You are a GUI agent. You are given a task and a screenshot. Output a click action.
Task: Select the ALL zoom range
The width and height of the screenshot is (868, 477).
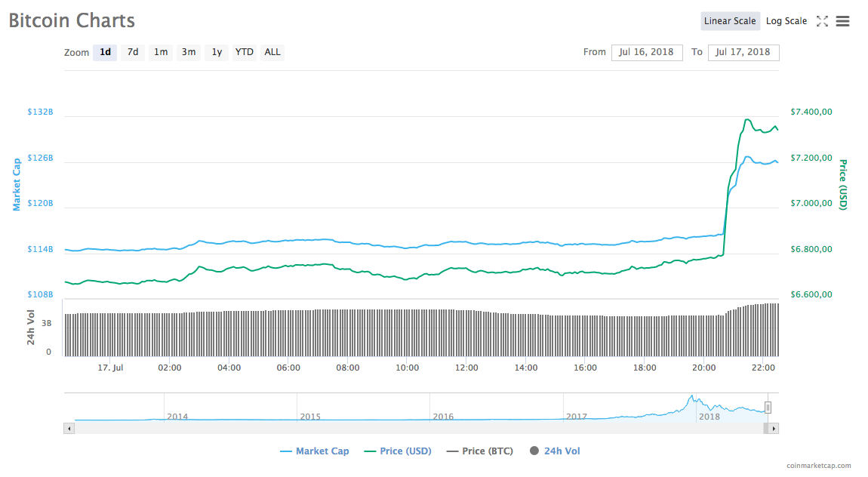[x=272, y=52]
